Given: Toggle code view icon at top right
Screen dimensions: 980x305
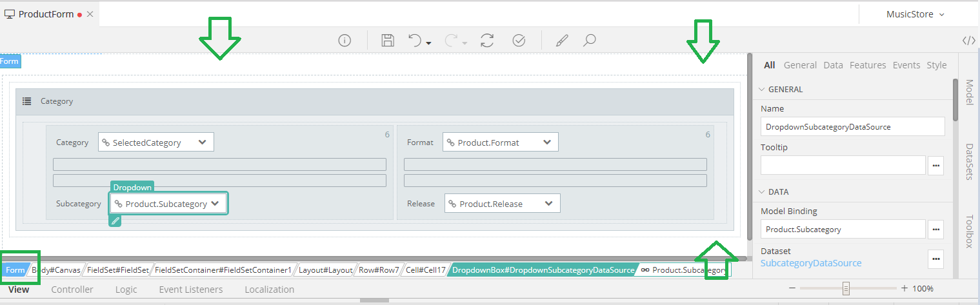Looking at the screenshot, I should [968, 41].
